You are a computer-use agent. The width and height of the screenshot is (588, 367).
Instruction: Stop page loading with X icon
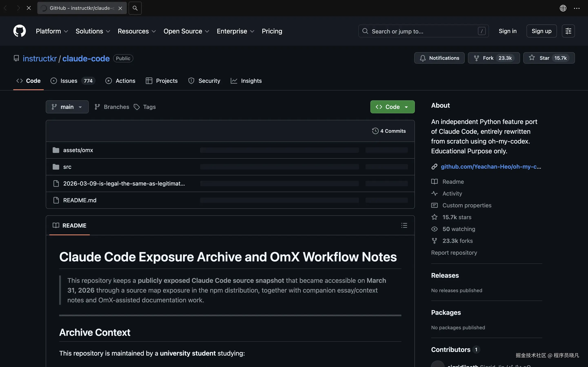tap(29, 8)
